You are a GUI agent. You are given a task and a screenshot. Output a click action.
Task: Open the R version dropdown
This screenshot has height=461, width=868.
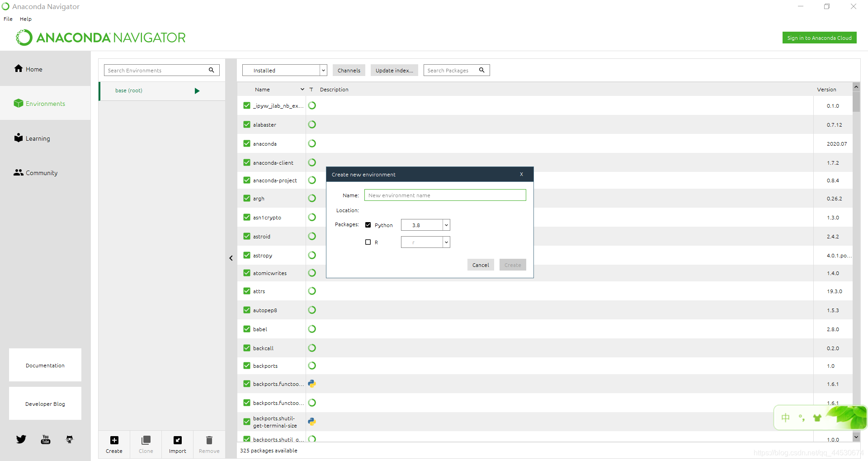[x=425, y=242]
